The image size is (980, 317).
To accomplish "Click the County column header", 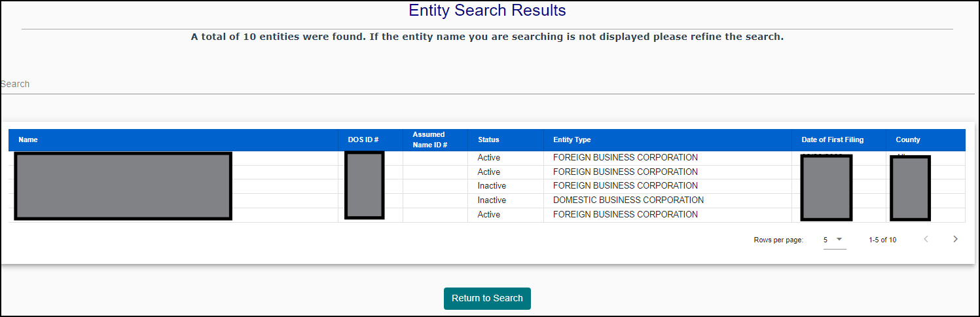I will (x=907, y=140).
